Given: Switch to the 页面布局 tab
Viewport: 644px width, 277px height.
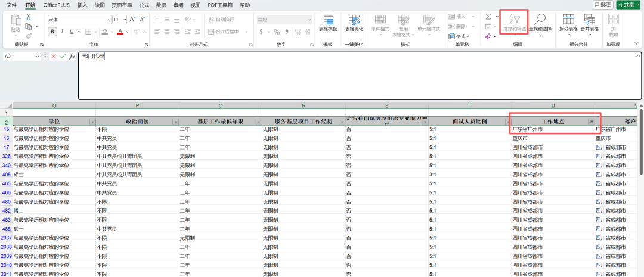Looking at the screenshot, I should point(122,5).
